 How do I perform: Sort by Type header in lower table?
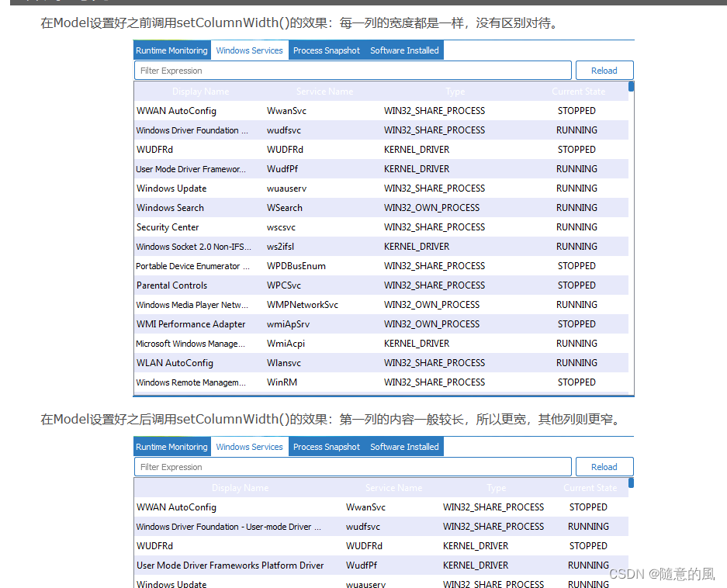pos(496,488)
